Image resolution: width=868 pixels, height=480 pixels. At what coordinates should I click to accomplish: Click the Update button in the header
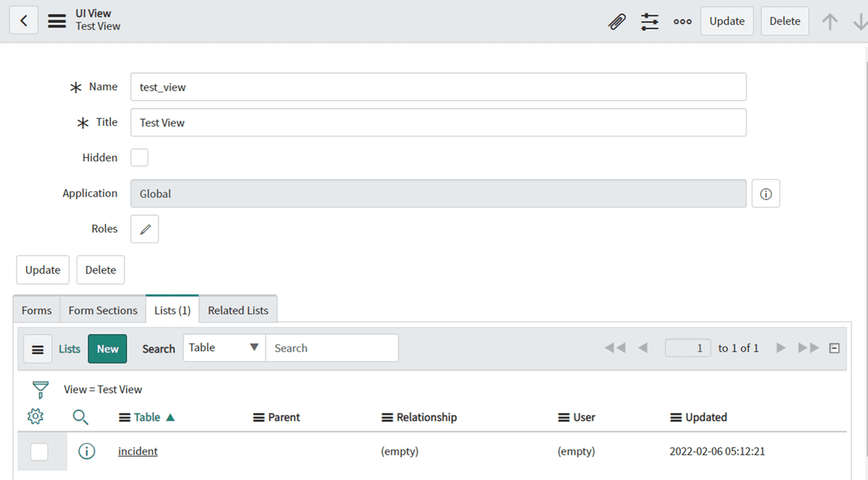[726, 21]
